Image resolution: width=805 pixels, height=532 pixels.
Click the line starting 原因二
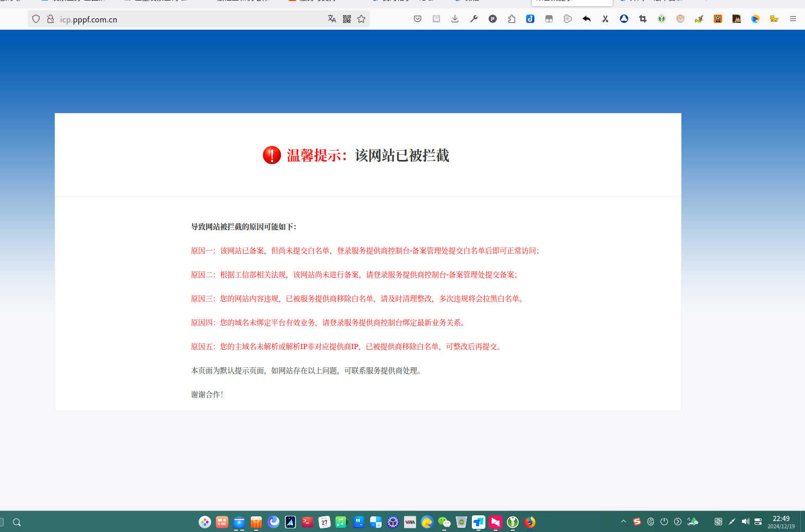[x=354, y=275]
